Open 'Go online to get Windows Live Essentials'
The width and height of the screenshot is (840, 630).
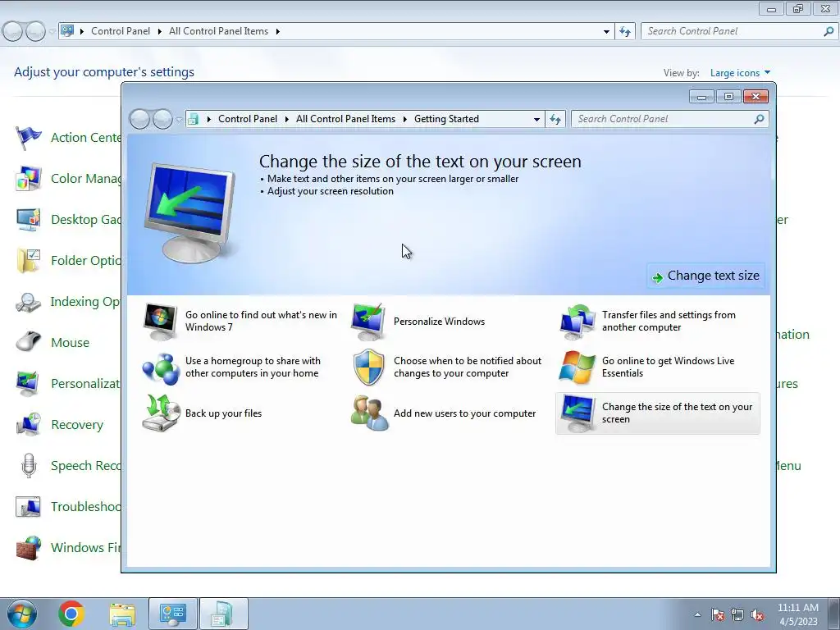click(668, 367)
